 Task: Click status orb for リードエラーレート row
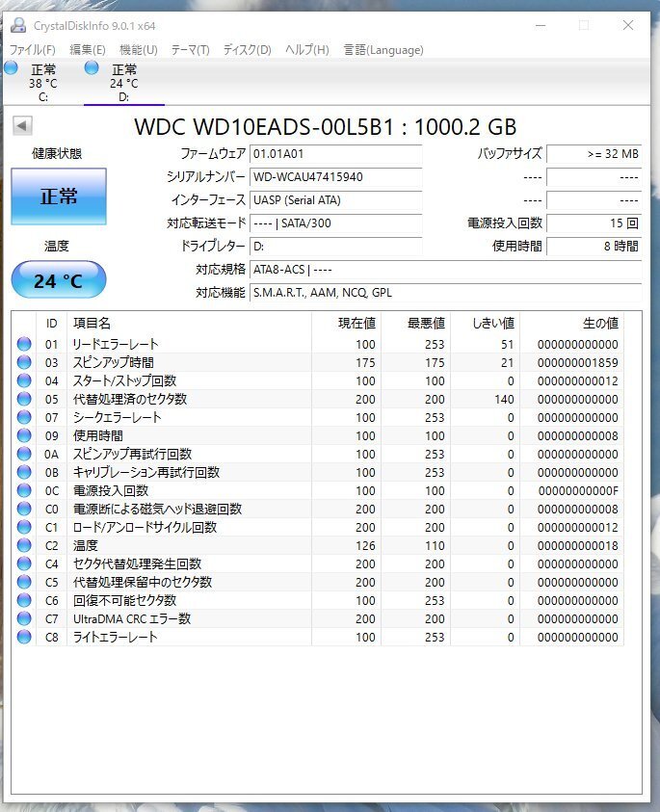pyautogui.click(x=24, y=344)
